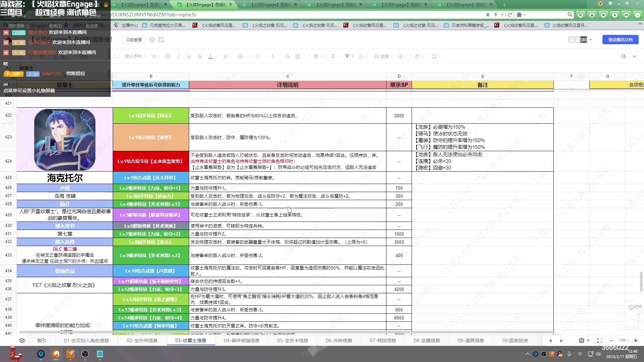Toggle bold formatting in toolbar
Image resolution: width=644 pixels, height=362 pixels.
pyautogui.click(x=168, y=56)
